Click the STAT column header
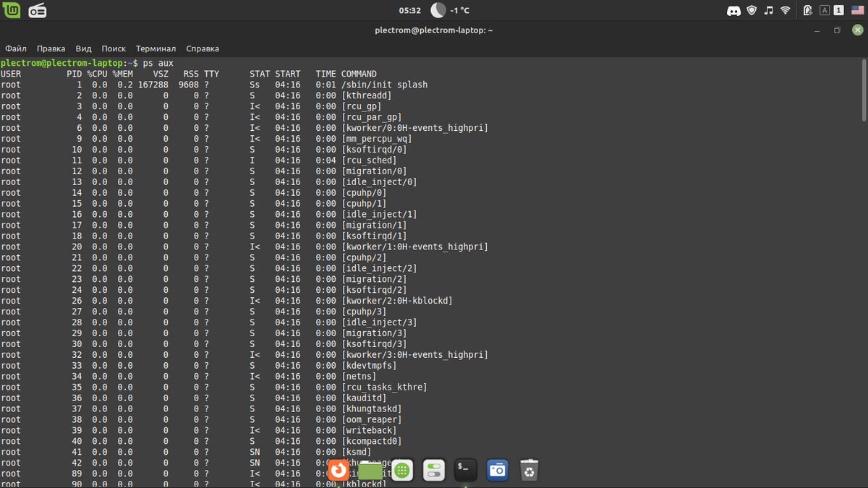 (x=260, y=74)
